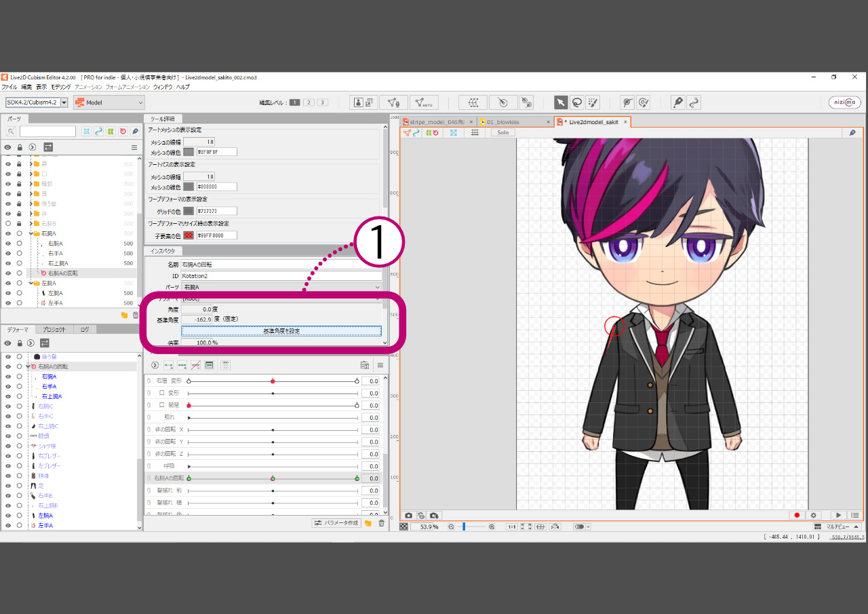Click the new folder icon in parts panel
The height and width of the screenshot is (614, 868).
pos(124,315)
